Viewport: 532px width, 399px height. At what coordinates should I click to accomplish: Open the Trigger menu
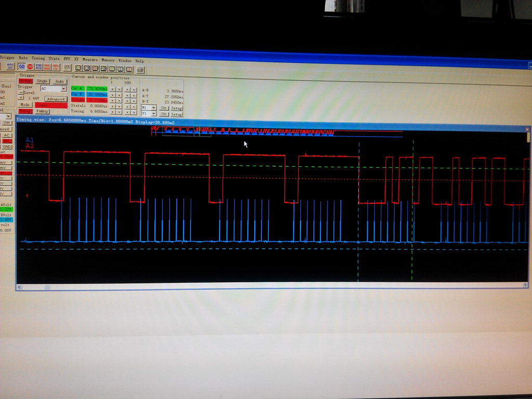point(7,57)
